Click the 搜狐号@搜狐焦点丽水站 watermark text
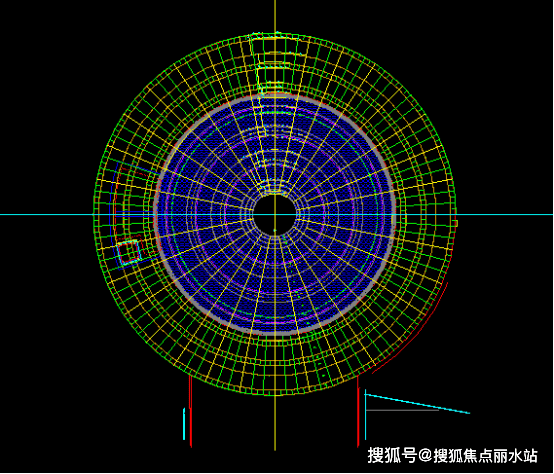 453,456
